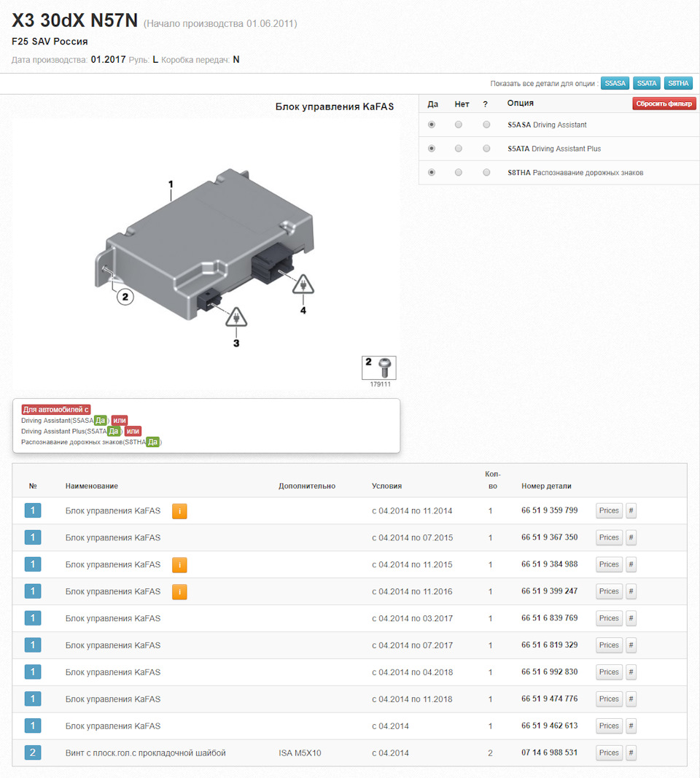Click part number 07 14 6 988 531
Viewport: 700px width, 778px height.
(549, 752)
